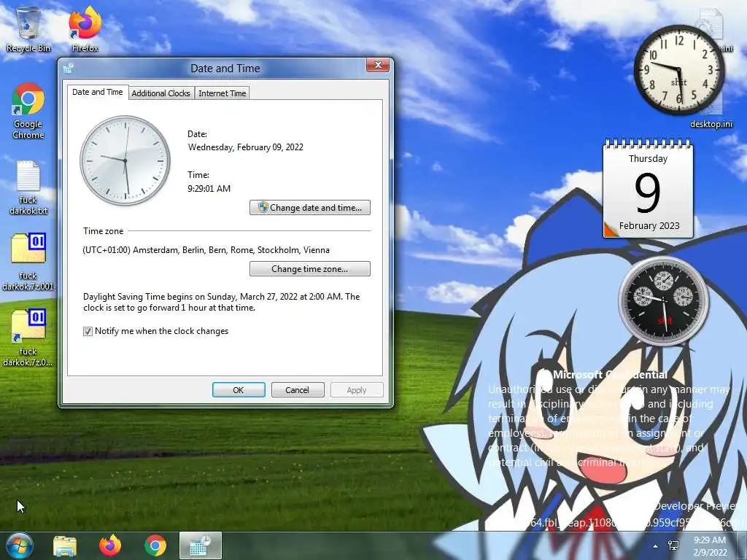Click the taskbar clock showing 9:29 AM

[710, 545]
